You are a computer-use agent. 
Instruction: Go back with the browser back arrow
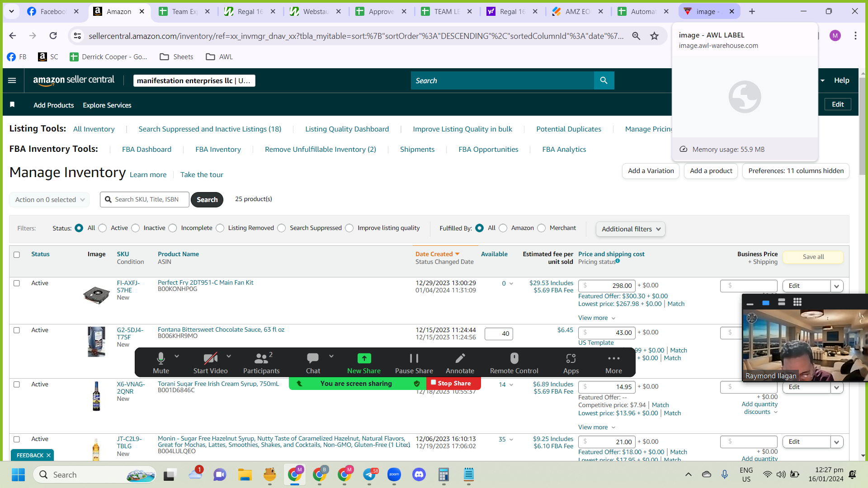point(13,36)
